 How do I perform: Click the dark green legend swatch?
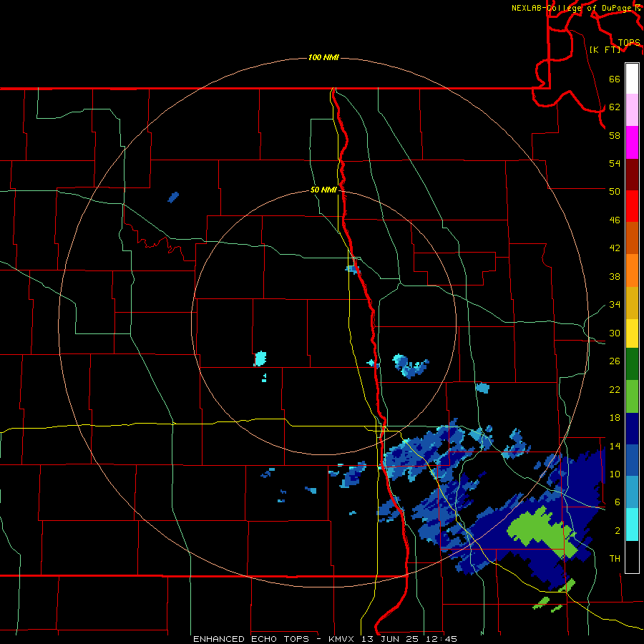[x=632, y=364]
